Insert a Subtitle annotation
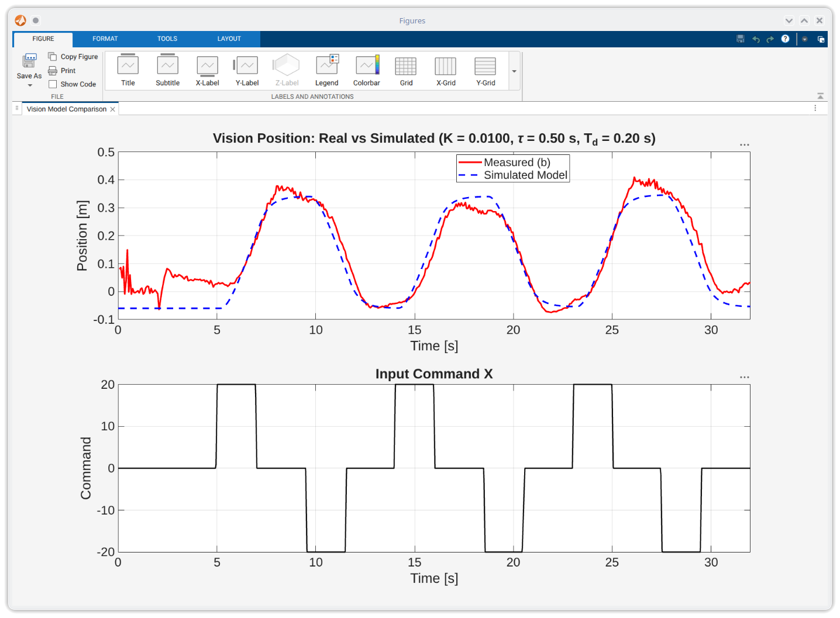 [x=168, y=70]
